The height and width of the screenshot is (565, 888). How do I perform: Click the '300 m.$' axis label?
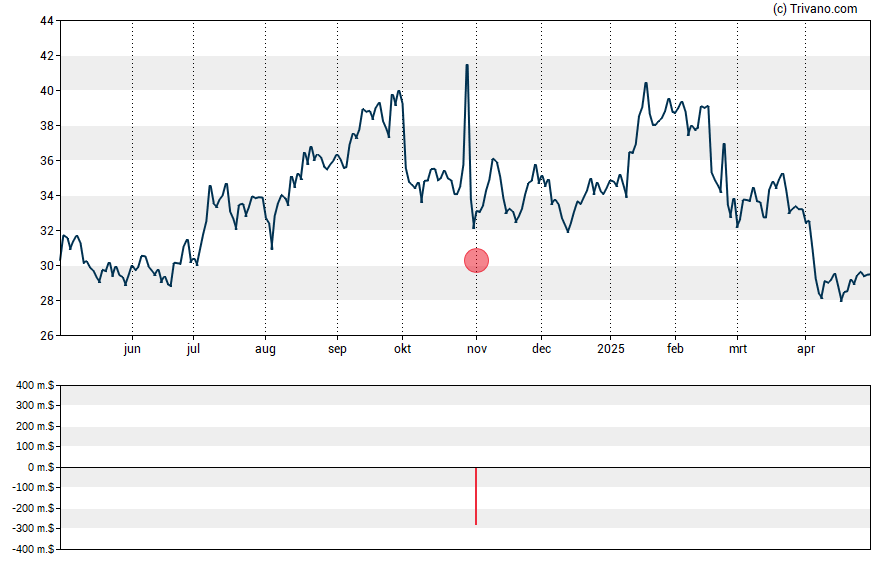point(35,405)
